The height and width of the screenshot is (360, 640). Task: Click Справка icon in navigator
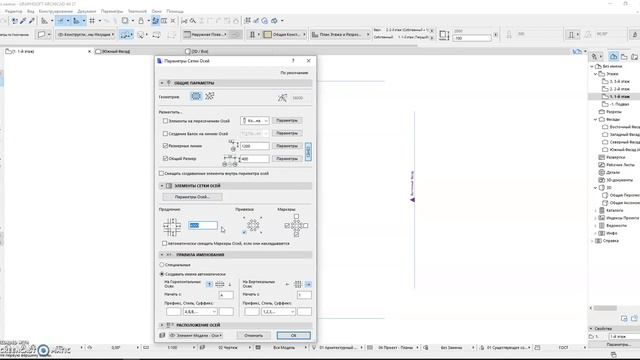[598, 240]
